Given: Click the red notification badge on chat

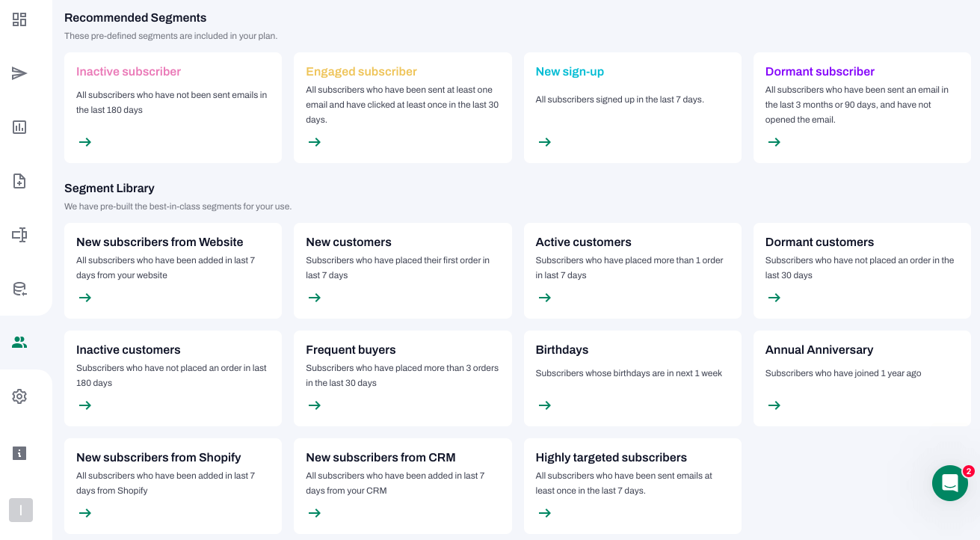Looking at the screenshot, I should [969, 471].
